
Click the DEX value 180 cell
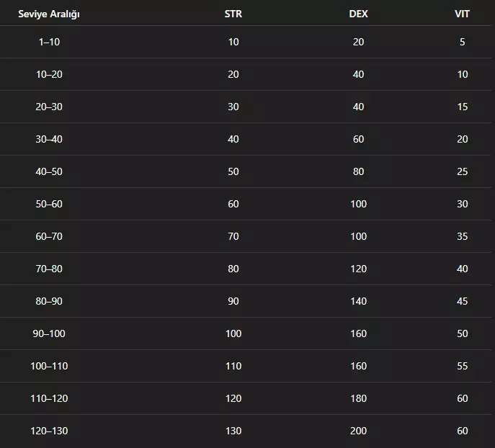click(x=358, y=398)
